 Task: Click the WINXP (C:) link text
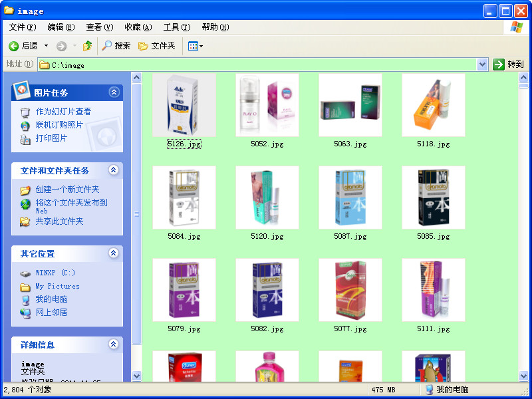click(x=55, y=273)
